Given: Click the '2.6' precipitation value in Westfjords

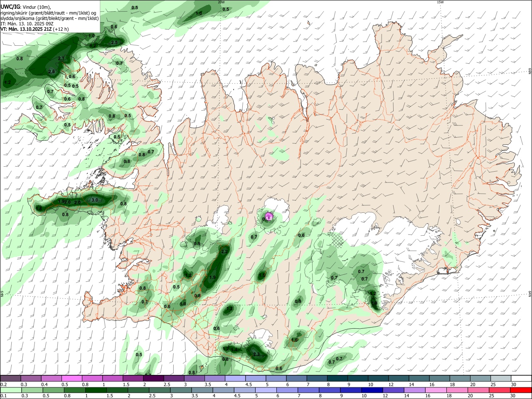Looking at the screenshot, I should tap(52, 72).
